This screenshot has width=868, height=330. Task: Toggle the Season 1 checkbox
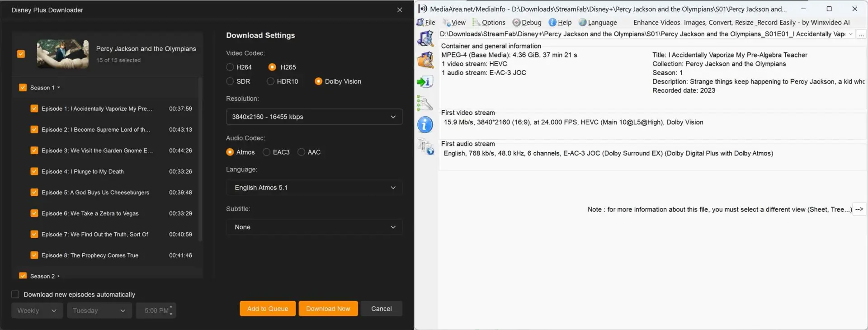point(23,88)
